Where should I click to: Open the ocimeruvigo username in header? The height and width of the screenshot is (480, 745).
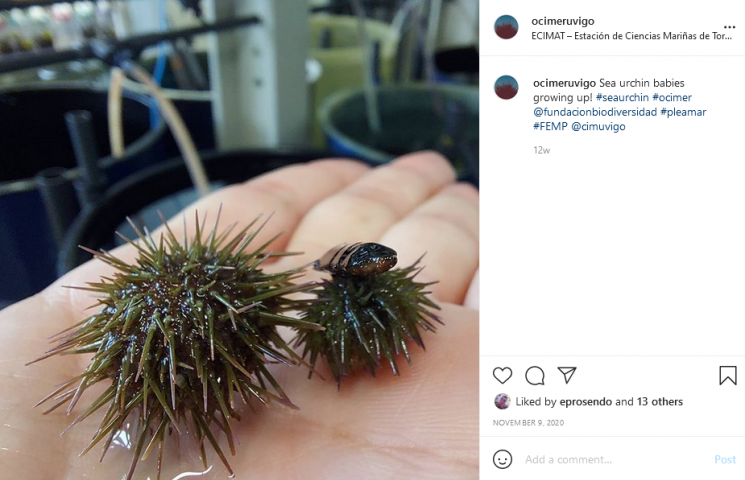coord(563,21)
